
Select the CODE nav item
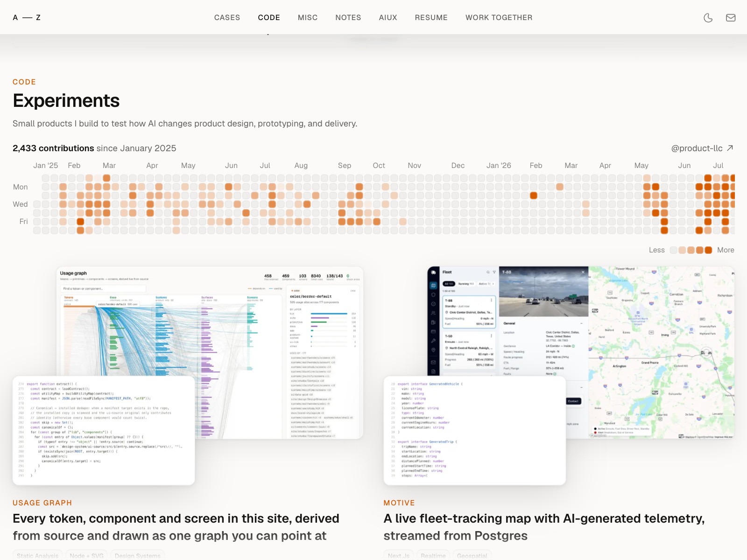coord(269,18)
